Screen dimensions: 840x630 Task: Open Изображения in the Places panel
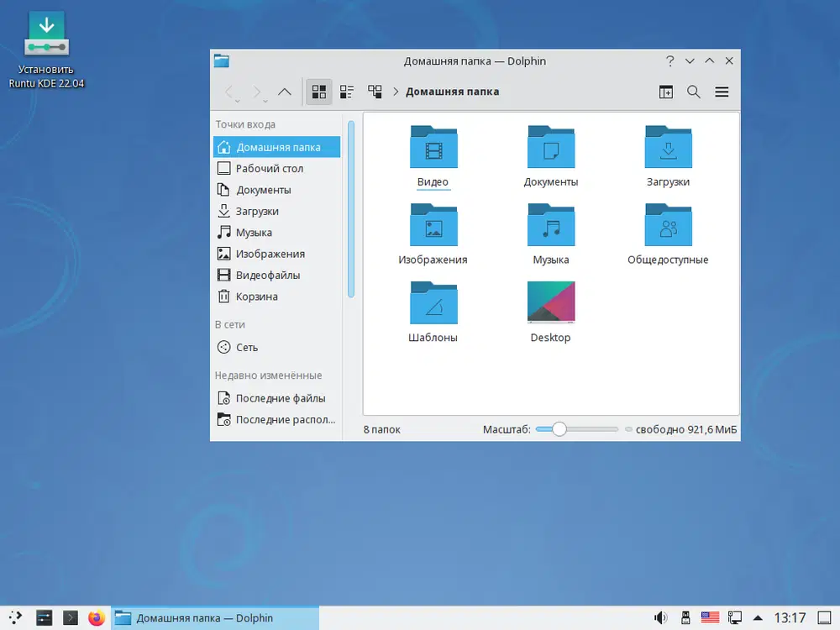click(277, 254)
